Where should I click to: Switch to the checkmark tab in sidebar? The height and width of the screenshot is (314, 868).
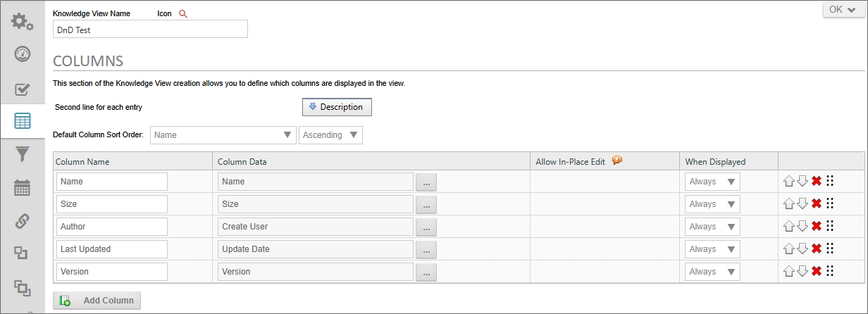click(x=22, y=89)
